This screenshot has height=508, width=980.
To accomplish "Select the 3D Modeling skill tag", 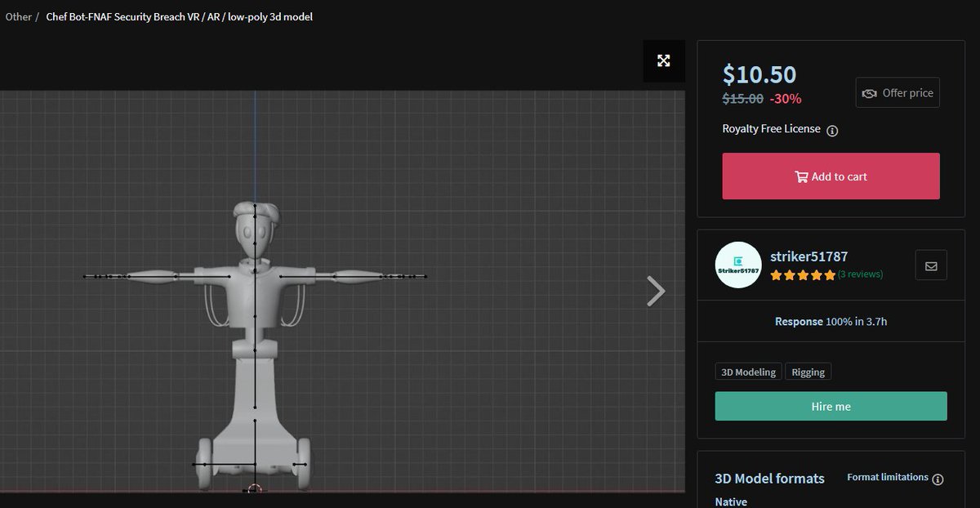I will pos(748,372).
